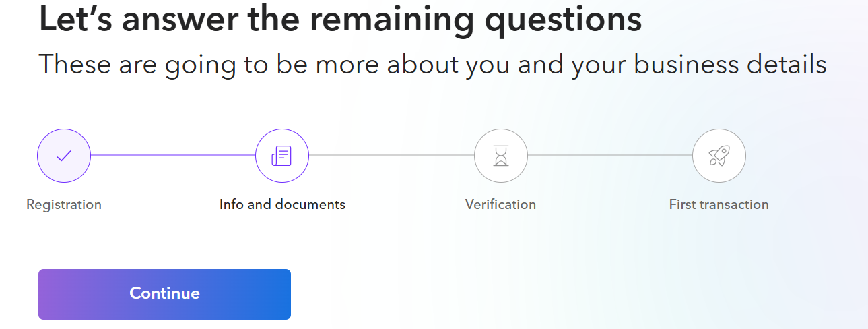868x329 pixels.
Task: Click the purple progress line after Registration
Action: [172, 155]
